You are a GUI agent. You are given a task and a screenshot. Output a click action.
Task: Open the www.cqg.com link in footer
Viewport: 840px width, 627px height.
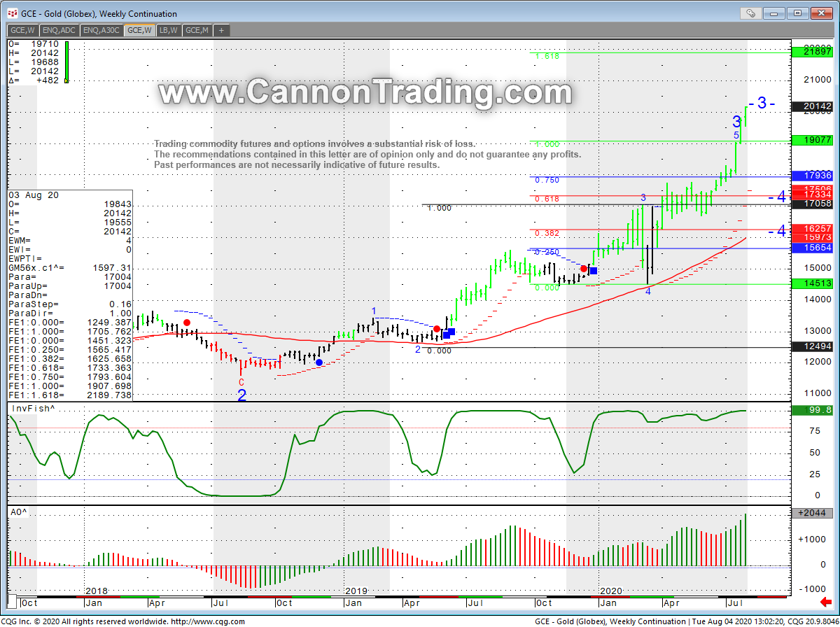[x=207, y=621]
